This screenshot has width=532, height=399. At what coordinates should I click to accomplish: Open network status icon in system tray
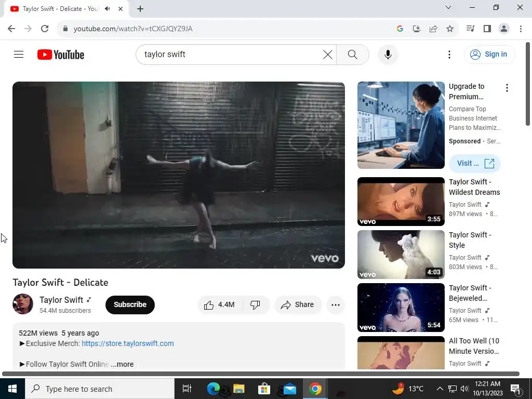coord(453,389)
